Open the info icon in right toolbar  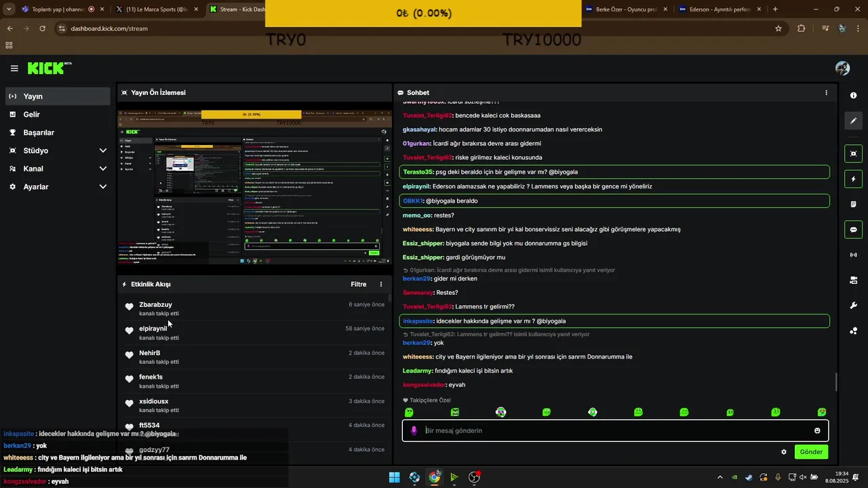point(853,96)
